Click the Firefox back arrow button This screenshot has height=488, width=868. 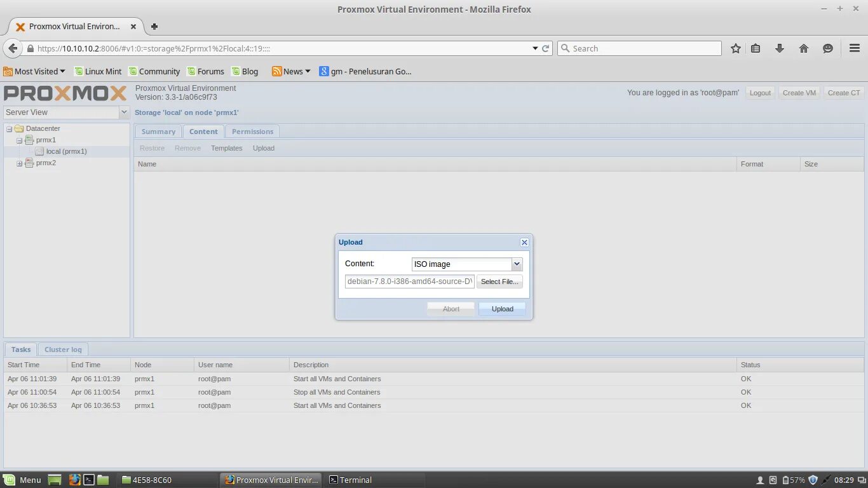pos(13,48)
